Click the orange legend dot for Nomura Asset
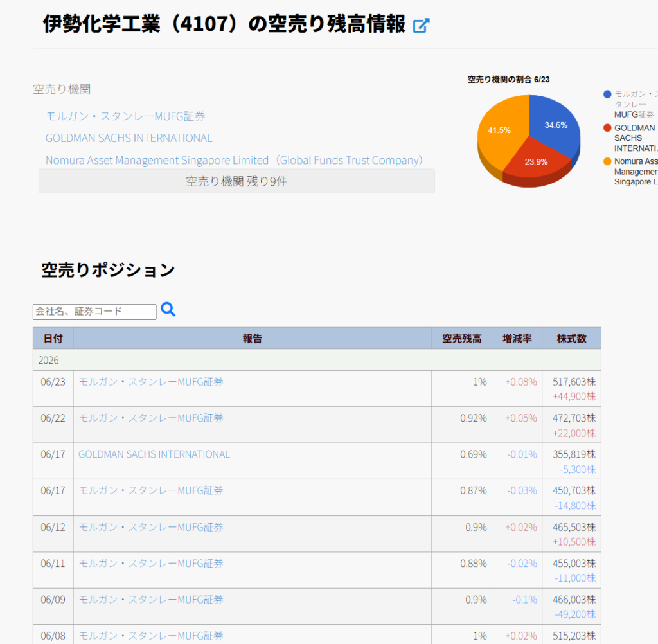This screenshot has height=644, width=658. point(607,161)
